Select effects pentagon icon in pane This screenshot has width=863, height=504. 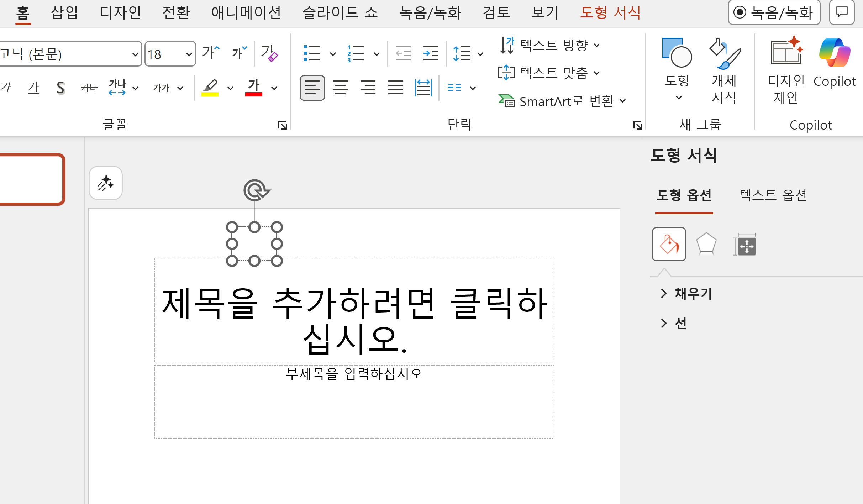pyautogui.click(x=706, y=244)
